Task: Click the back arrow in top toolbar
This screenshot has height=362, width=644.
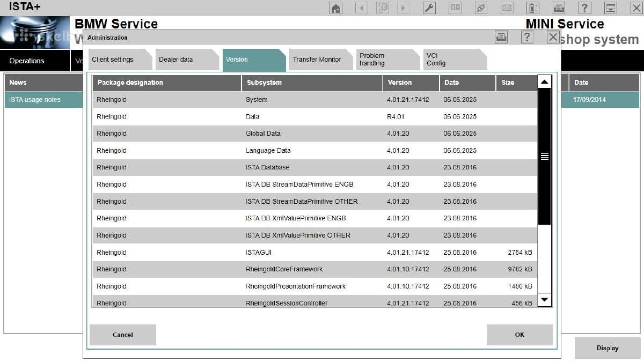Action: [x=361, y=8]
